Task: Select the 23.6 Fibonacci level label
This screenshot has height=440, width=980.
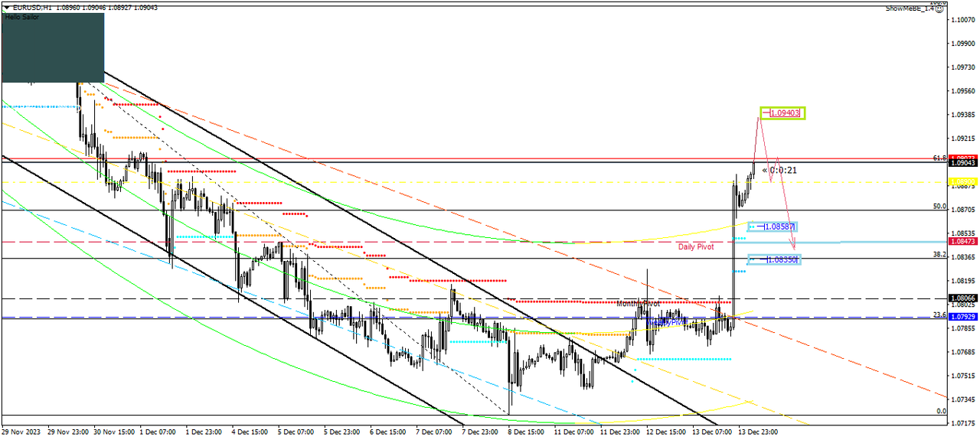Action: pos(940,314)
